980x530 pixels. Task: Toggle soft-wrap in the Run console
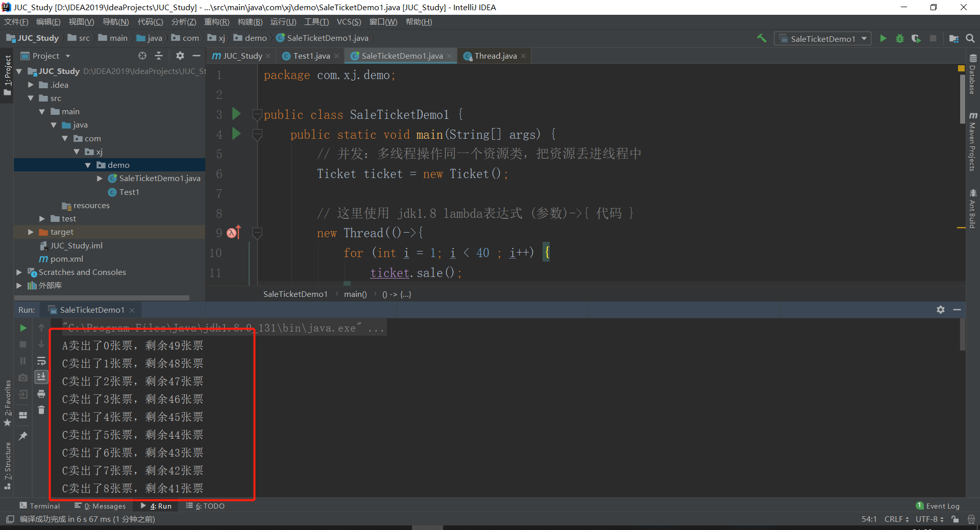coord(41,361)
